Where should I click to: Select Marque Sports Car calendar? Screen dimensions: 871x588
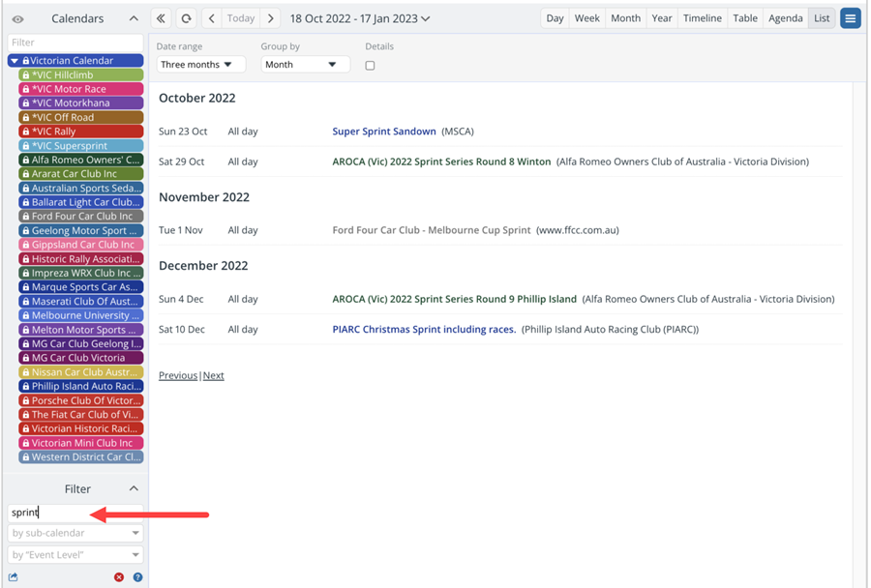[81, 287]
